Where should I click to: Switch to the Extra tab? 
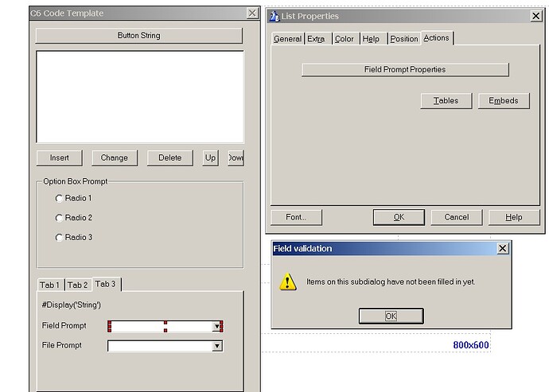[x=316, y=39]
